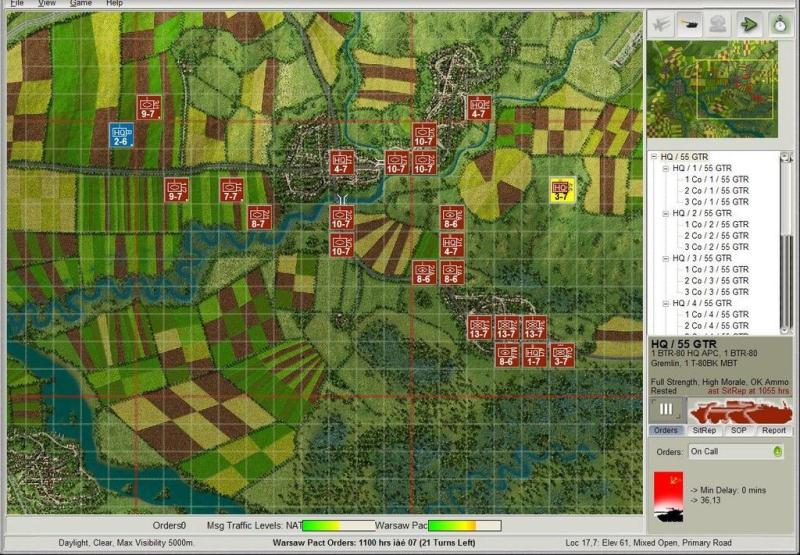800x555 pixels.
Task: Click the column formation icon beside vehicle silhouette
Action: tap(663, 411)
